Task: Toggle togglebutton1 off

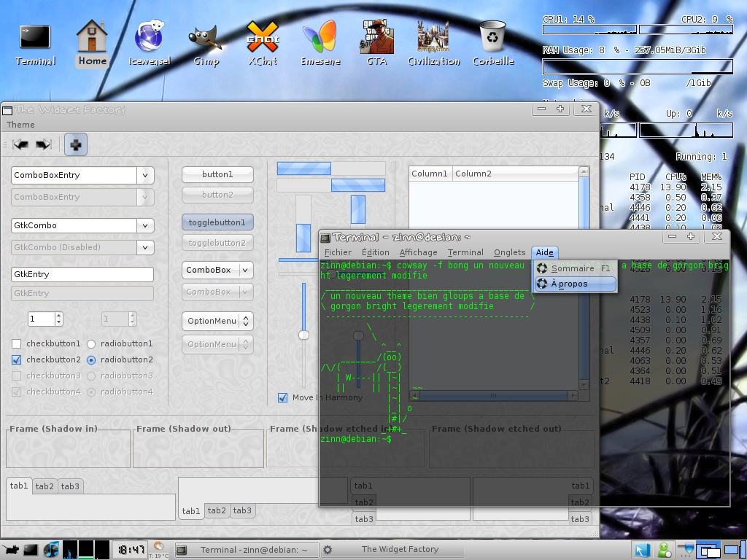Action: [217, 222]
